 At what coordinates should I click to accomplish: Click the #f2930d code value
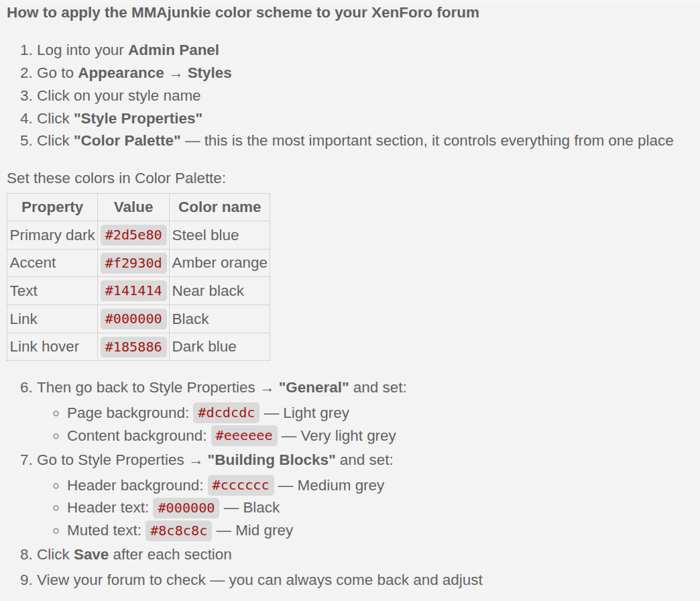133,263
